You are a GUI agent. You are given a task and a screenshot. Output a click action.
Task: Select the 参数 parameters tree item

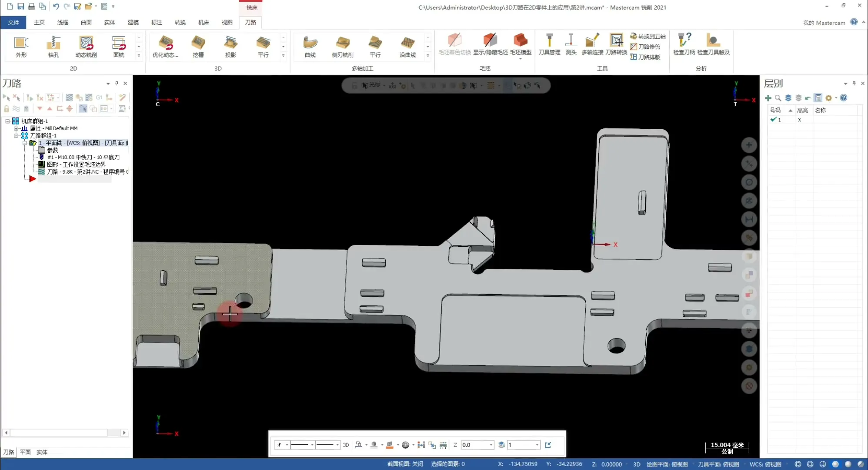[52, 150]
